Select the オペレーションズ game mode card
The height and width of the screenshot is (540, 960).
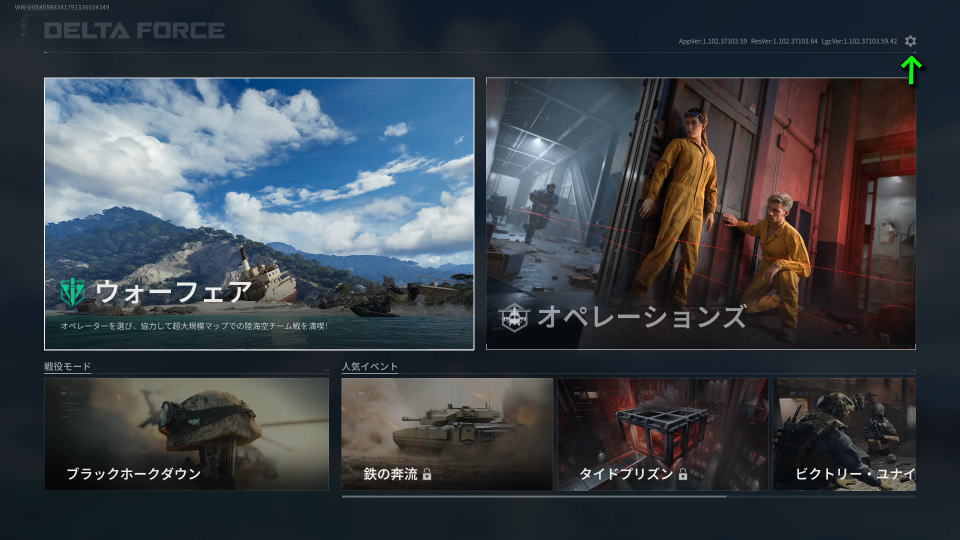(701, 214)
